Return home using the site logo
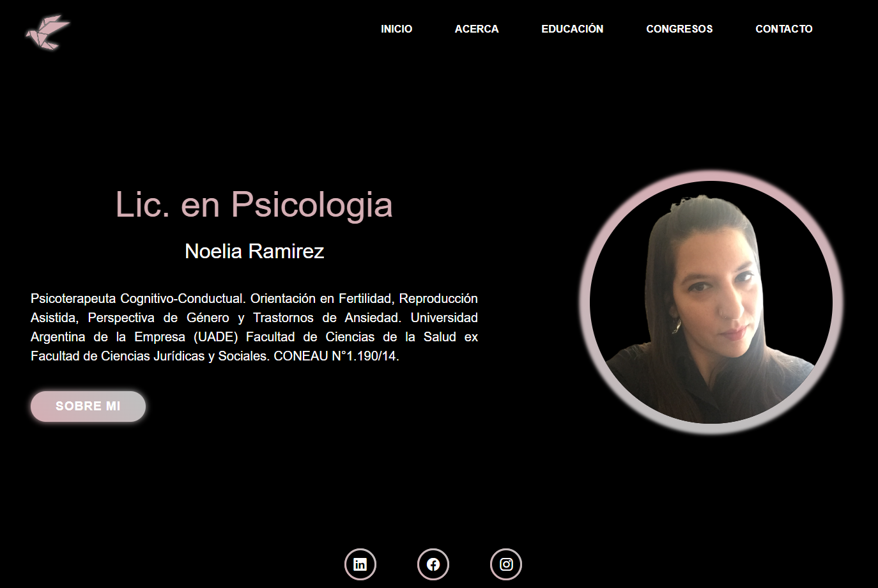 point(48,31)
